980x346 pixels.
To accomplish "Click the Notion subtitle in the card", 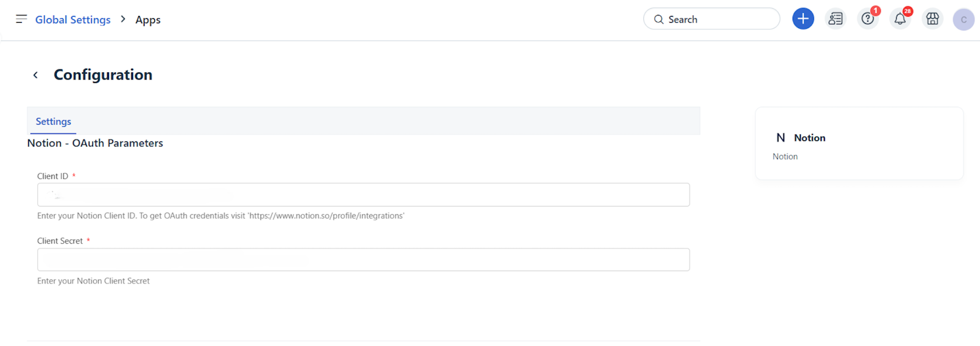I will pyautogui.click(x=785, y=157).
